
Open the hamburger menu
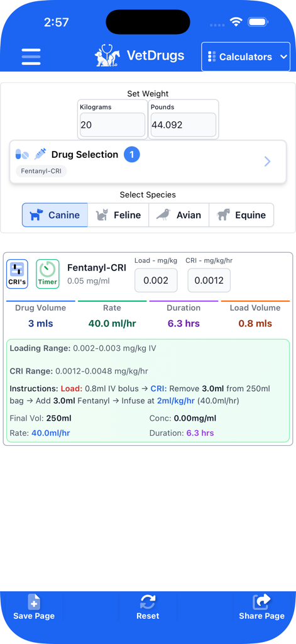31,57
